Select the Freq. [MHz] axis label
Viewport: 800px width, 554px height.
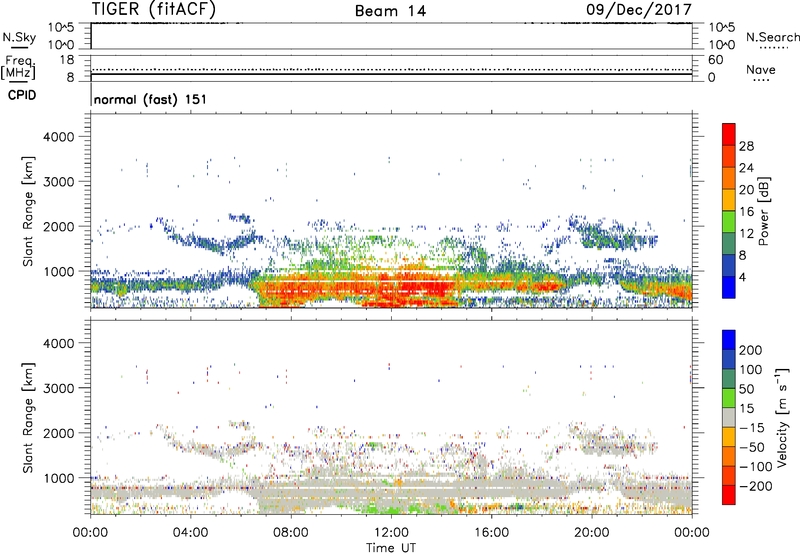tap(19, 67)
